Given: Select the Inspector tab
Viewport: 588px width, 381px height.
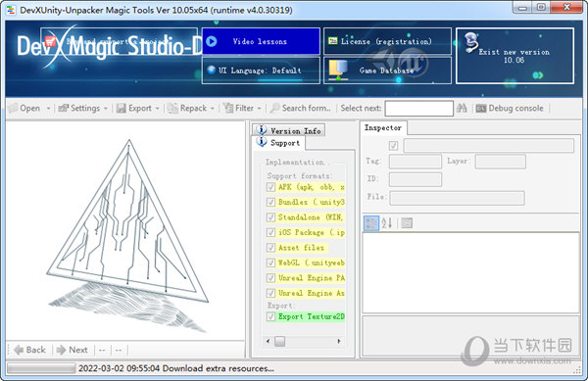Looking at the screenshot, I should pyautogui.click(x=383, y=127).
